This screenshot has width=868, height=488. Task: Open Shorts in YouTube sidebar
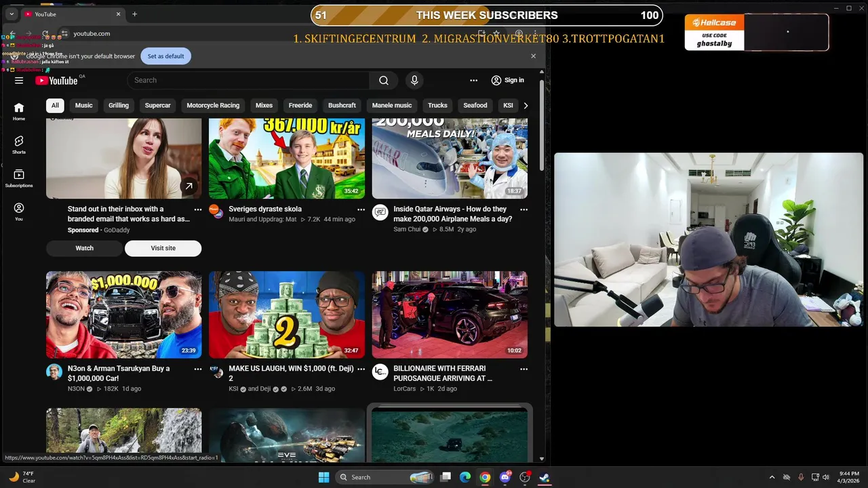coord(19,144)
